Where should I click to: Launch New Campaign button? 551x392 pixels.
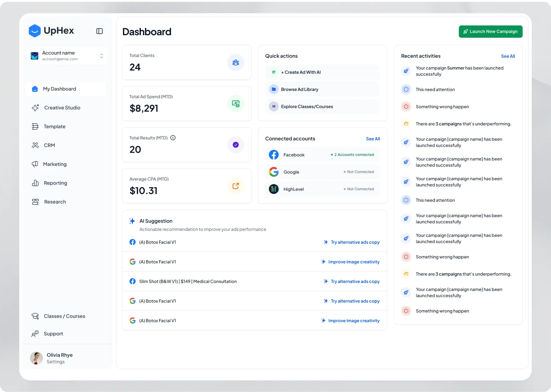coord(490,31)
